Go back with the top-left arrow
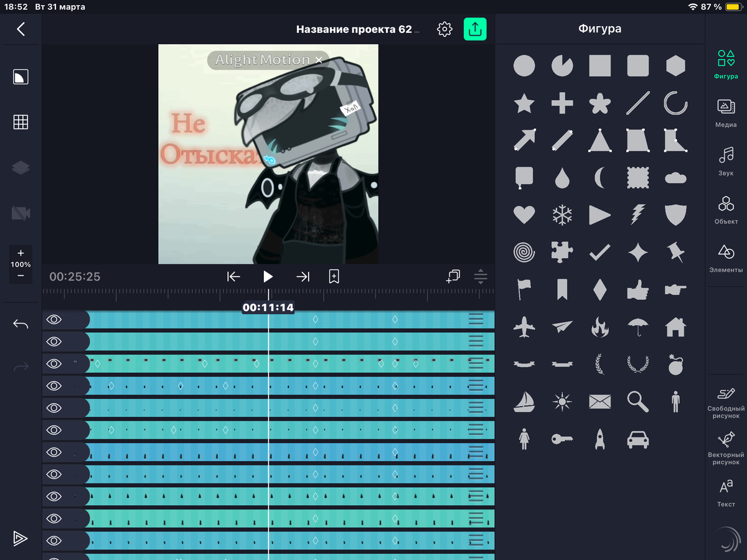 tap(21, 29)
